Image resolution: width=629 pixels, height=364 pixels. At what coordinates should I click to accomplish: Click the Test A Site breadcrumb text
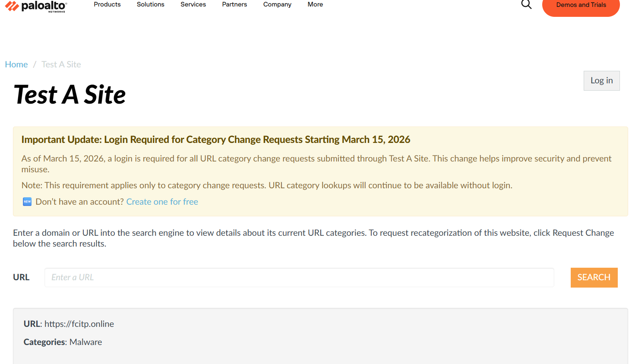click(61, 64)
